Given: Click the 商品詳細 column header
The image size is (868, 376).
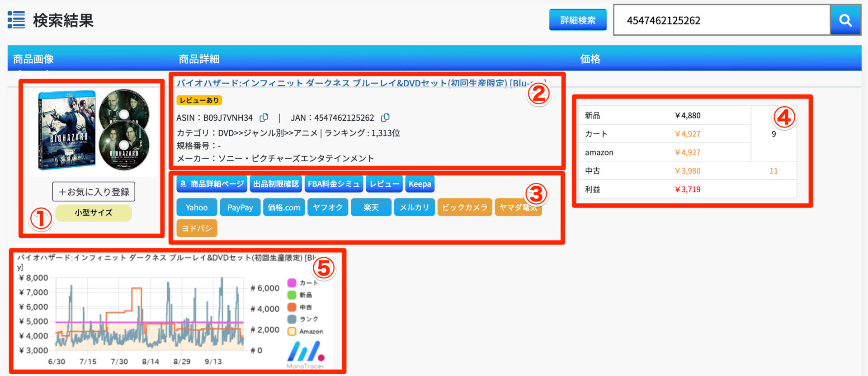Looking at the screenshot, I should (199, 59).
